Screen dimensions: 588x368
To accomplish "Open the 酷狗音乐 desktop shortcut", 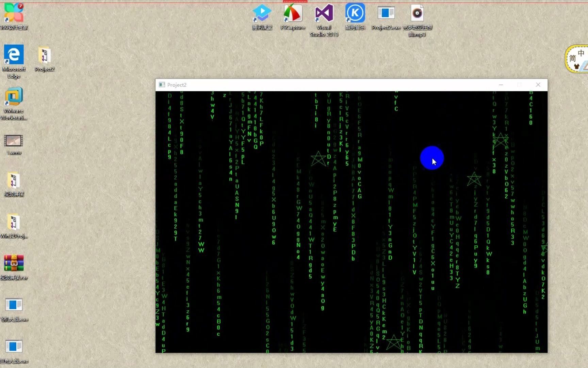I will pos(355,17).
